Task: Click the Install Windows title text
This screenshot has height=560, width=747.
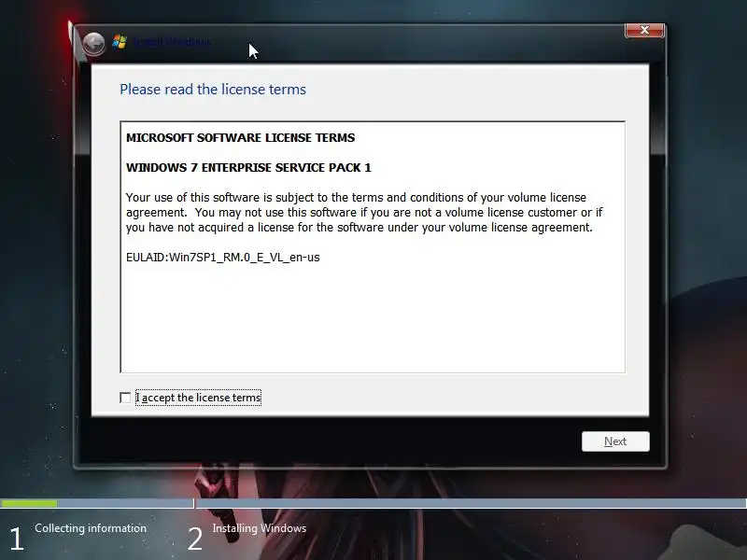Action: tap(172, 42)
